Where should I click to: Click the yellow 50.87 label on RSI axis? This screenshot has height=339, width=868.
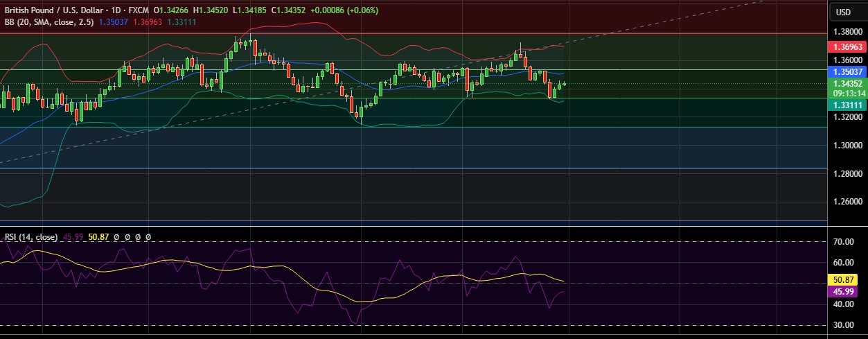(847, 279)
